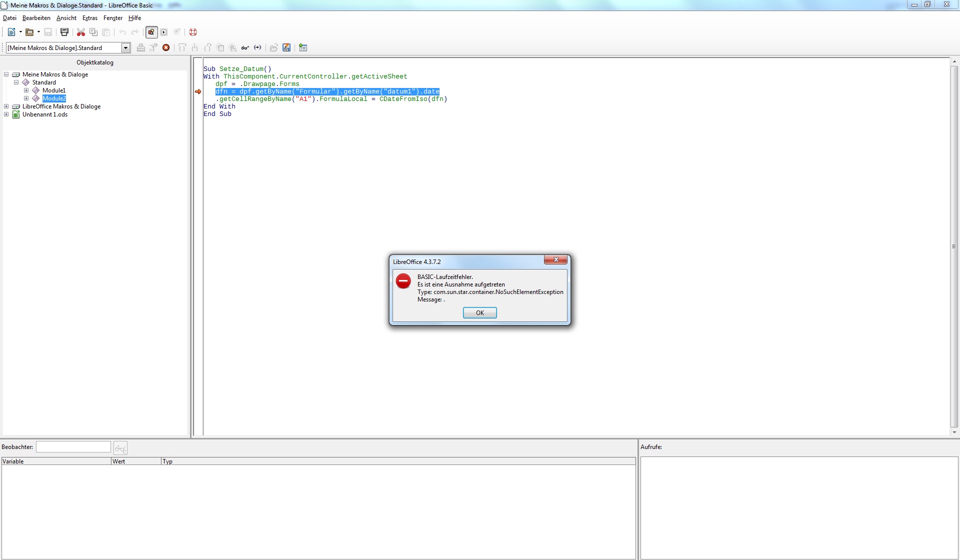Click the Find Parentheses icon
Screen dimensions: 960x560
[257, 47]
